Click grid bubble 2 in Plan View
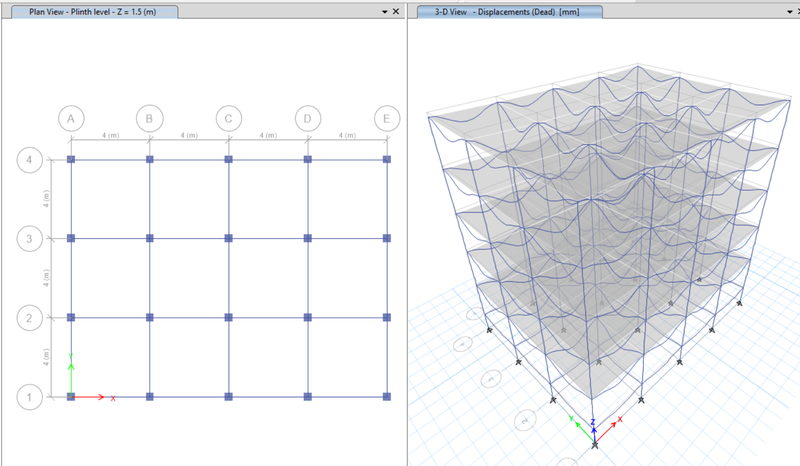This screenshot has height=466, width=800. [x=30, y=317]
